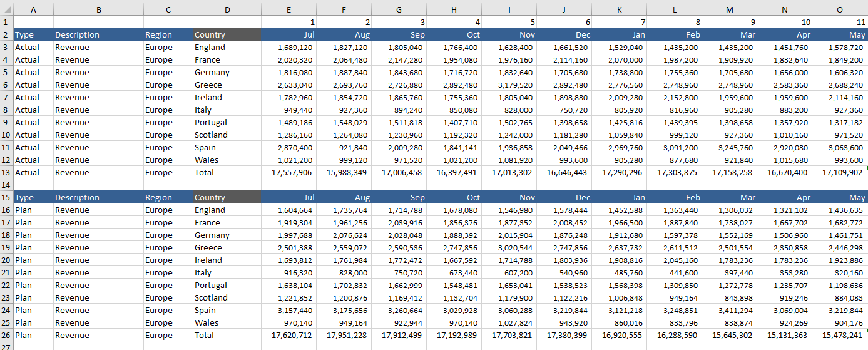Select Germany cell in Plan table
Screen dimensions: 868x350
point(227,235)
